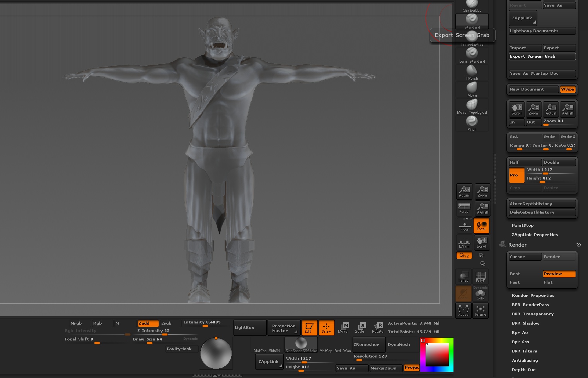This screenshot has height=378, width=588.
Task: Adjust the Resolution 128 slider
Action: (386, 357)
